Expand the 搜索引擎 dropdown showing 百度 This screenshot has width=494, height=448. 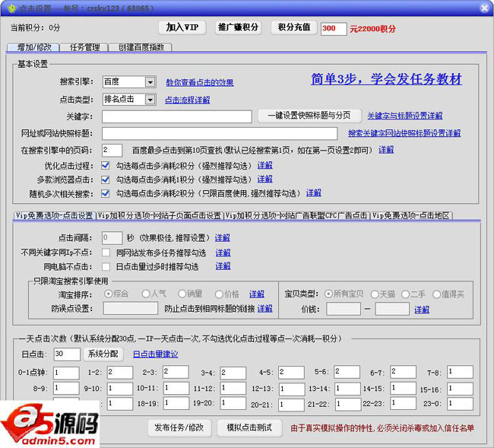[x=150, y=82]
